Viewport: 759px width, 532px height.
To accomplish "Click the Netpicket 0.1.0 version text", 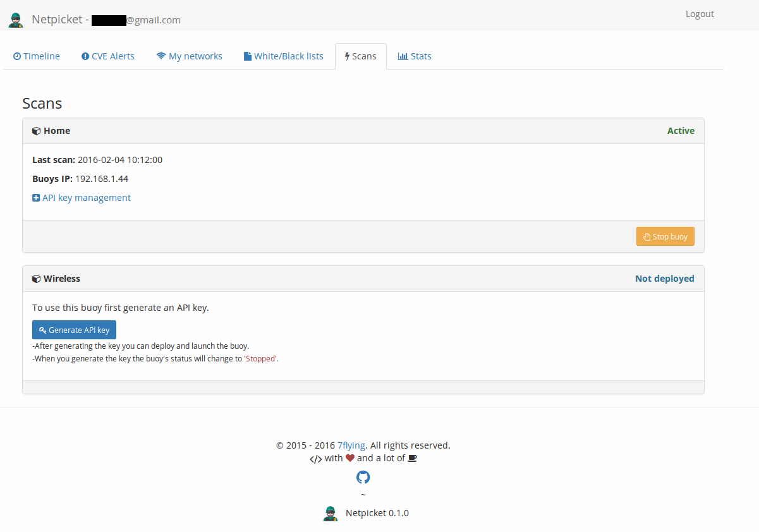I will pos(377,513).
